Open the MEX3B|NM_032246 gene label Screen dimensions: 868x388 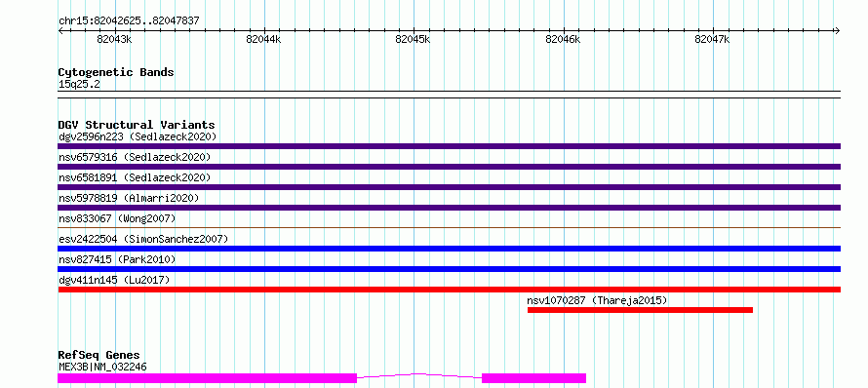102,367
